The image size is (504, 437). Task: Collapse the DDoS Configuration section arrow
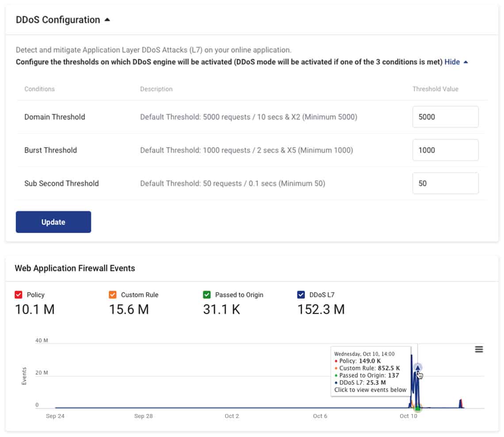click(107, 20)
